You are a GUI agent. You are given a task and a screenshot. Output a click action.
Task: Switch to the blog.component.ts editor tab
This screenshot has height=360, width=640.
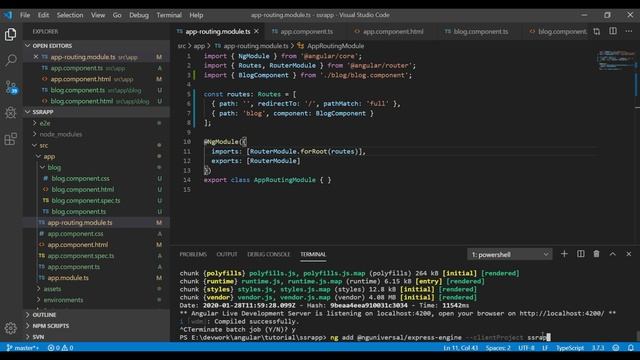pyautogui.click(x=479, y=31)
